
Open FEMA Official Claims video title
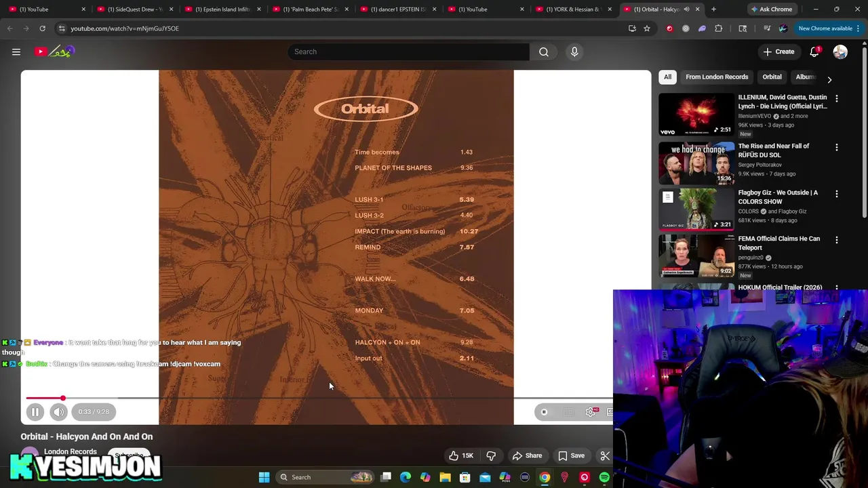(x=779, y=243)
